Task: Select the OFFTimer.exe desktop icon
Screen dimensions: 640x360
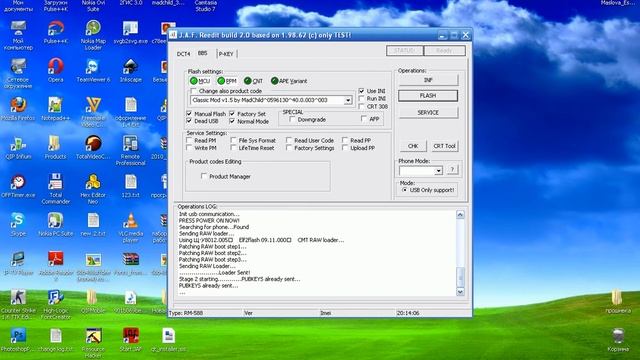Action: coord(18,182)
